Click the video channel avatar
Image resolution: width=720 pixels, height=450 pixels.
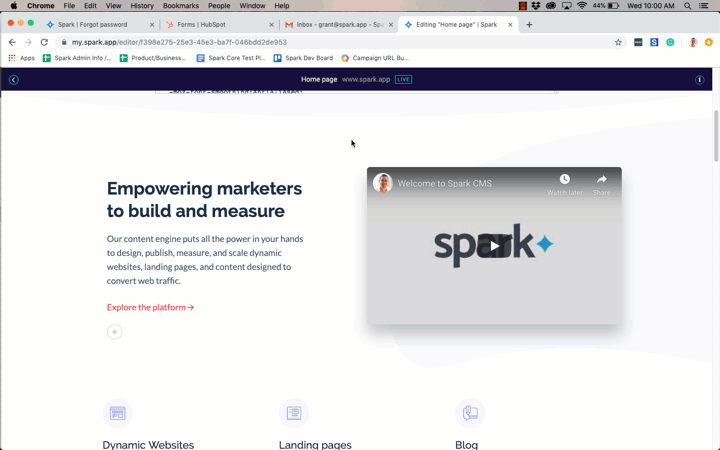click(382, 183)
